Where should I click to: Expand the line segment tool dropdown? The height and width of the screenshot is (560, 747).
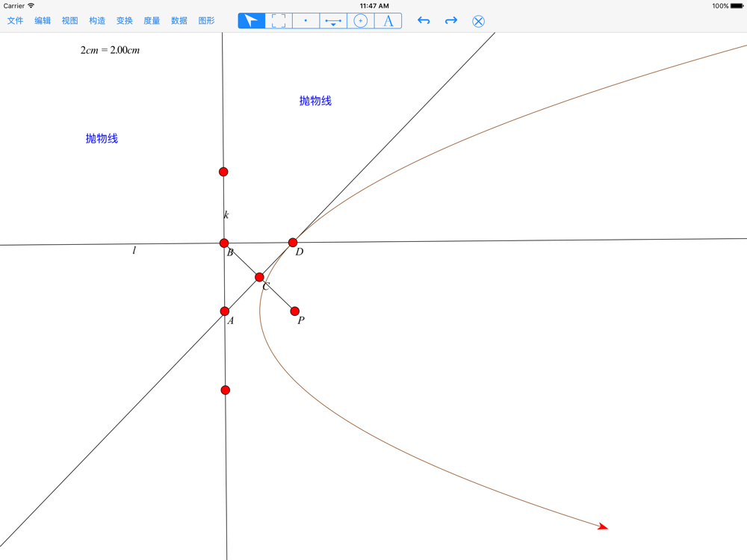pyautogui.click(x=333, y=22)
